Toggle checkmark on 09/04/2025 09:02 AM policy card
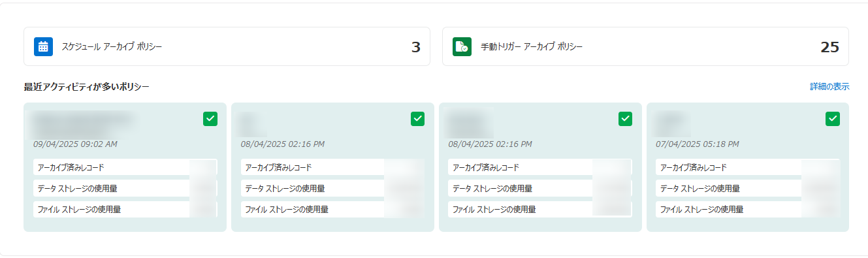 [x=210, y=119]
